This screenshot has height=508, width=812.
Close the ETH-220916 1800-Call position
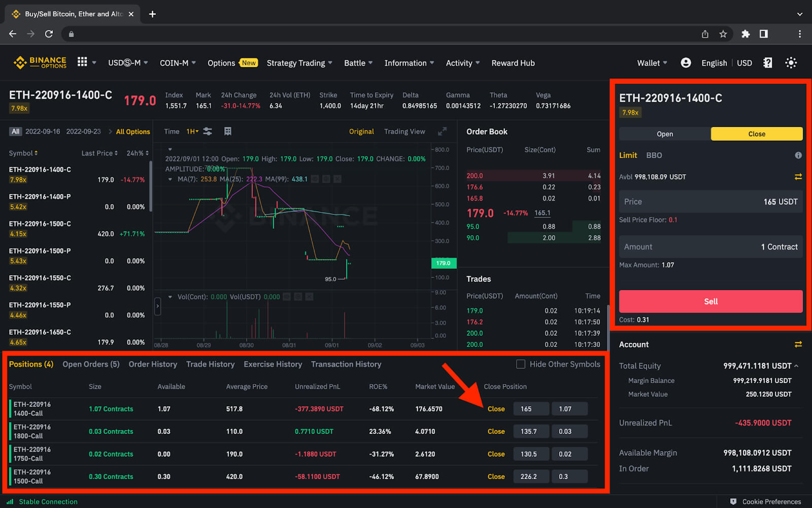496,431
